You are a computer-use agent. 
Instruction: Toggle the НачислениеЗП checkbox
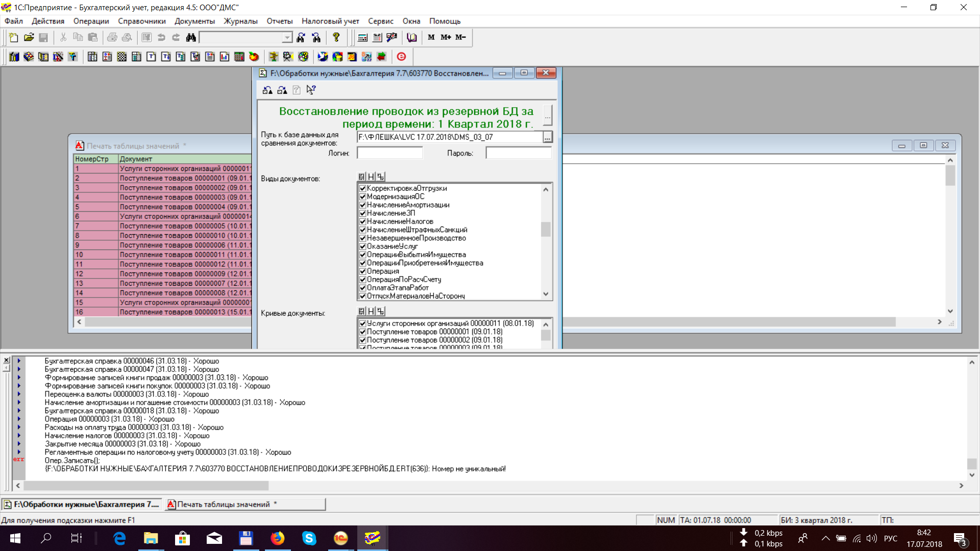(363, 213)
